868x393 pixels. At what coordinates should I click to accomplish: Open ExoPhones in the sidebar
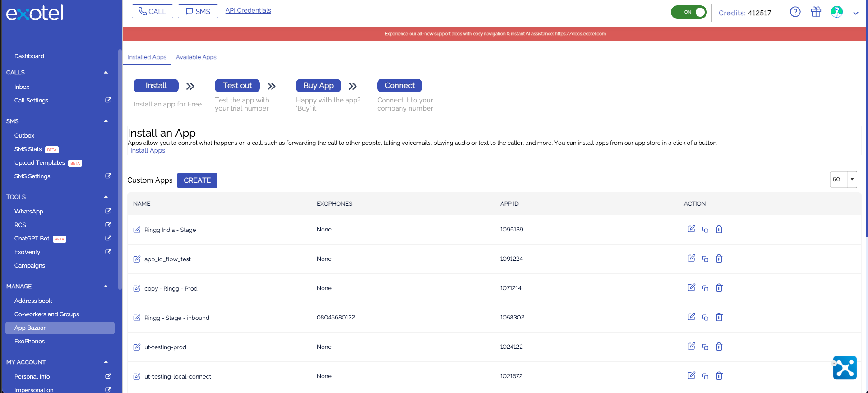point(29,341)
